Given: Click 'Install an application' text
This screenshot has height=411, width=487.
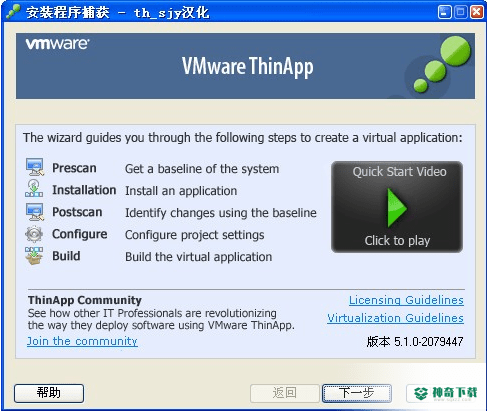Looking at the screenshot, I should point(181,191).
